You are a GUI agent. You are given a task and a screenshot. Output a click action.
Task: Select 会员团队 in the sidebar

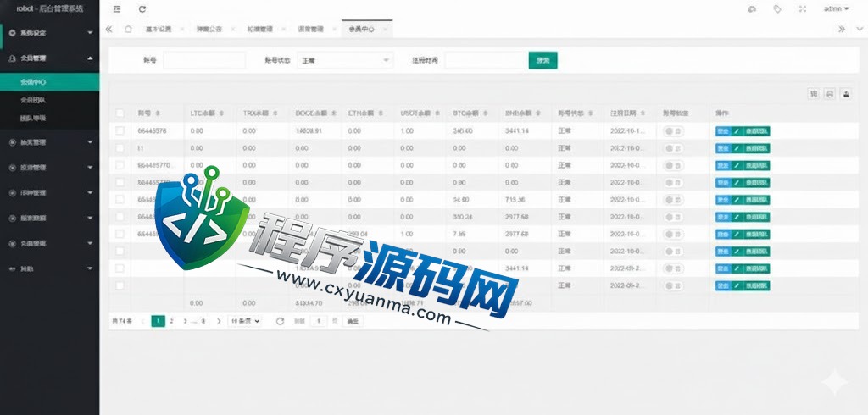click(50, 100)
